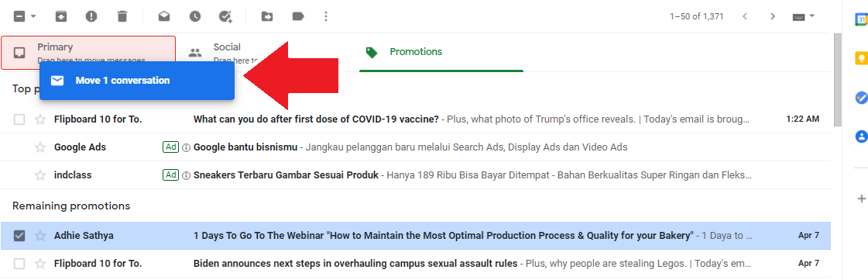Click the Report spam icon
The width and height of the screenshot is (868, 280).
91,16
